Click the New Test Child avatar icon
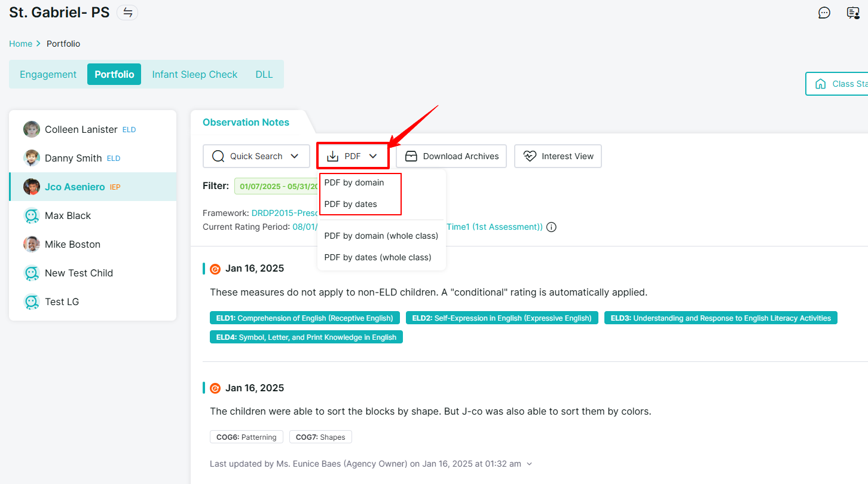 (32, 273)
